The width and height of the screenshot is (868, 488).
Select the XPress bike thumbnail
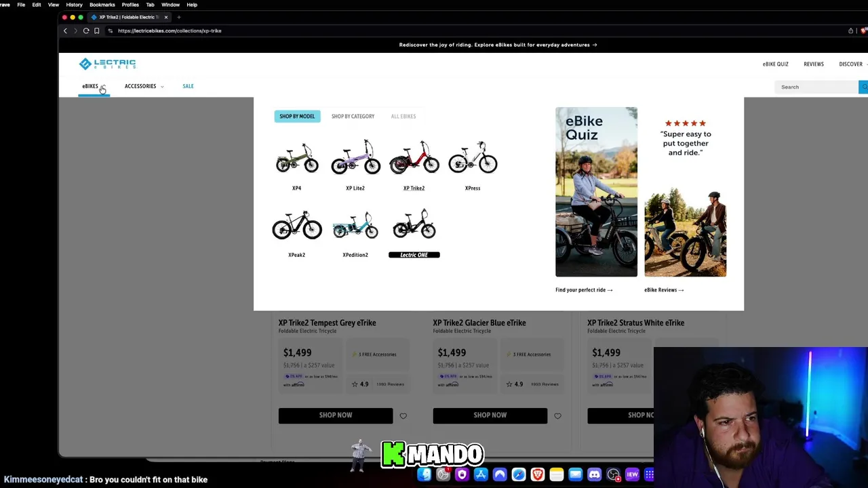pos(473,158)
